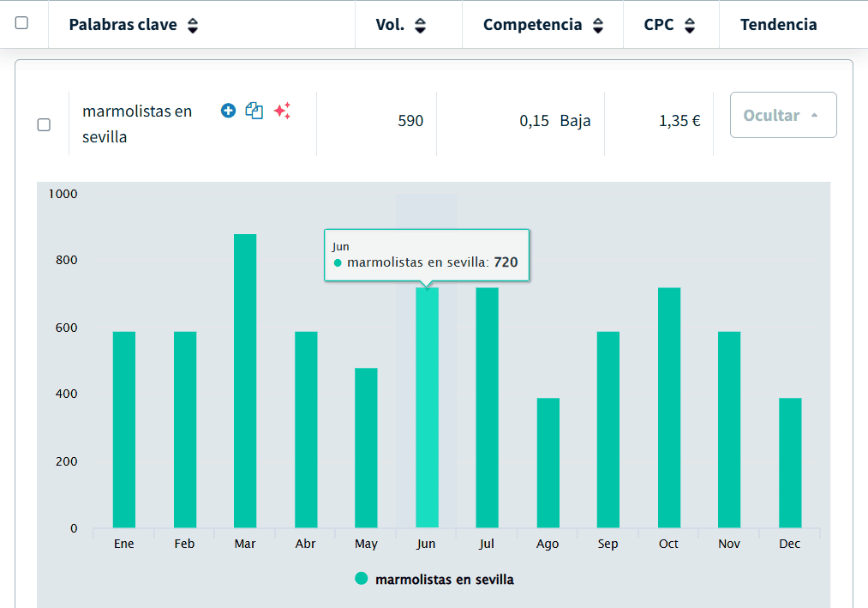Click the December bar in the chart
This screenshot has width=868, height=608.
click(790, 463)
